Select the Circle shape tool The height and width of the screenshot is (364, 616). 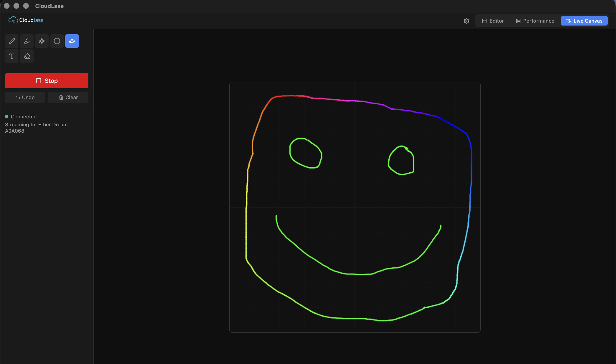[57, 41]
